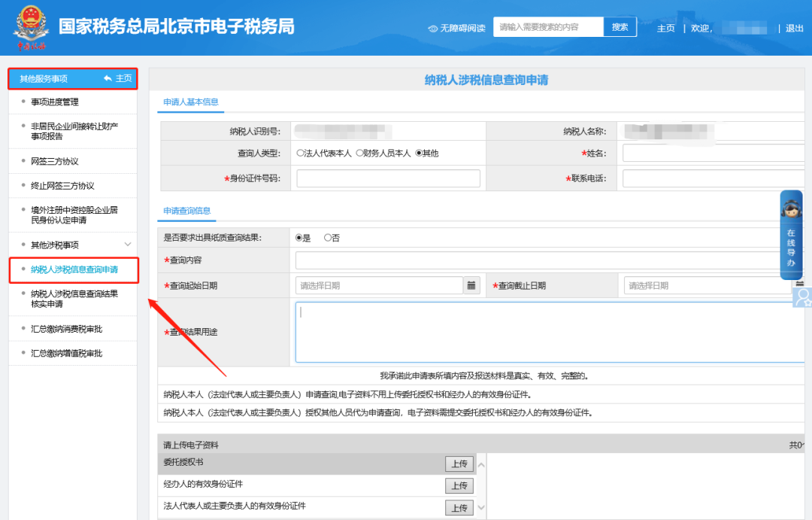The height and width of the screenshot is (520, 812).
Task: Click the 查询起始日期 date field
Action: click(379, 286)
